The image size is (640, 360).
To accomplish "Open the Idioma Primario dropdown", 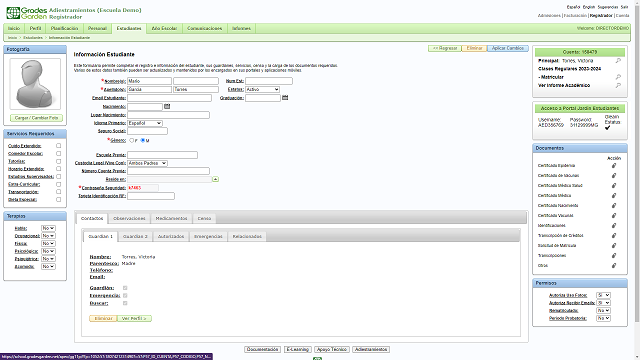I will click(145, 123).
